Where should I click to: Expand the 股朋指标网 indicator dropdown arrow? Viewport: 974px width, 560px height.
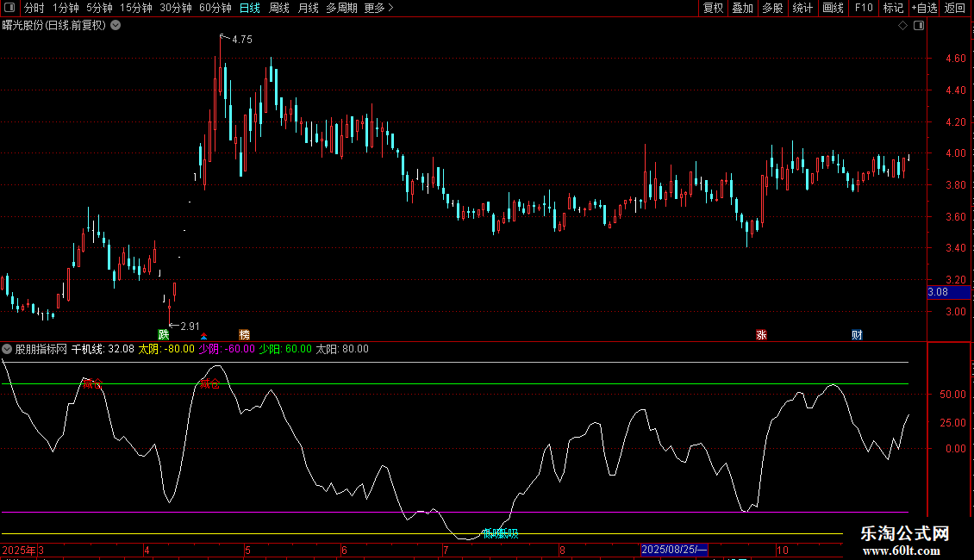(x=8, y=349)
